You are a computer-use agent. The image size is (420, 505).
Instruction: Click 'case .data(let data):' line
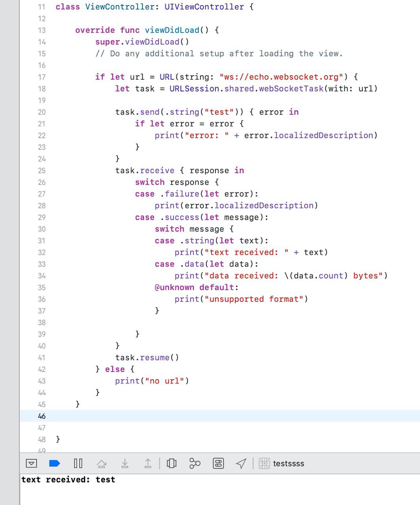tap(207, 264)
